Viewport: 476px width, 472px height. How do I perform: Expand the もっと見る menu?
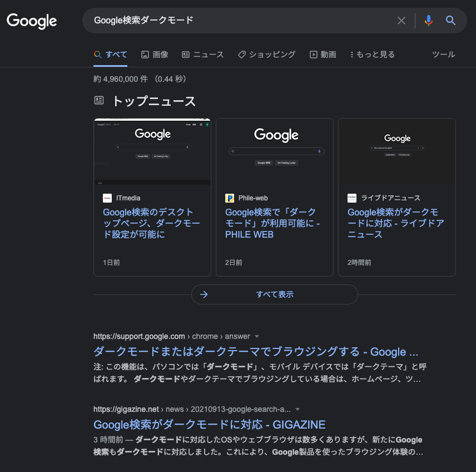(x=373, y=55)
